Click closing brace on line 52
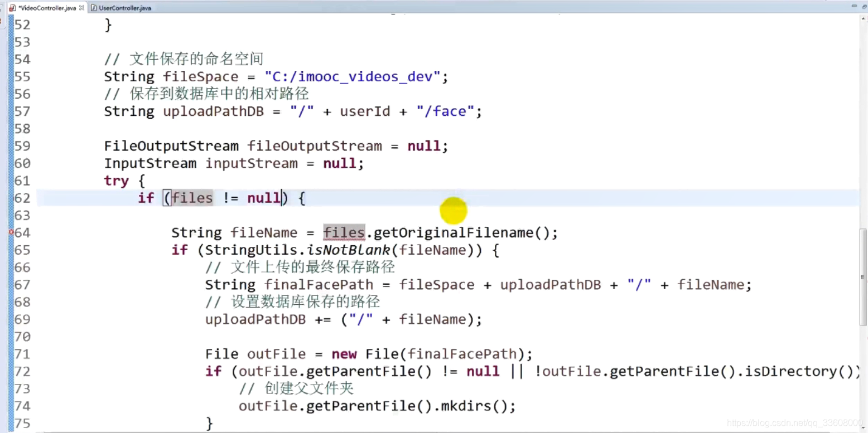The image size is (868, 433). 108,25
